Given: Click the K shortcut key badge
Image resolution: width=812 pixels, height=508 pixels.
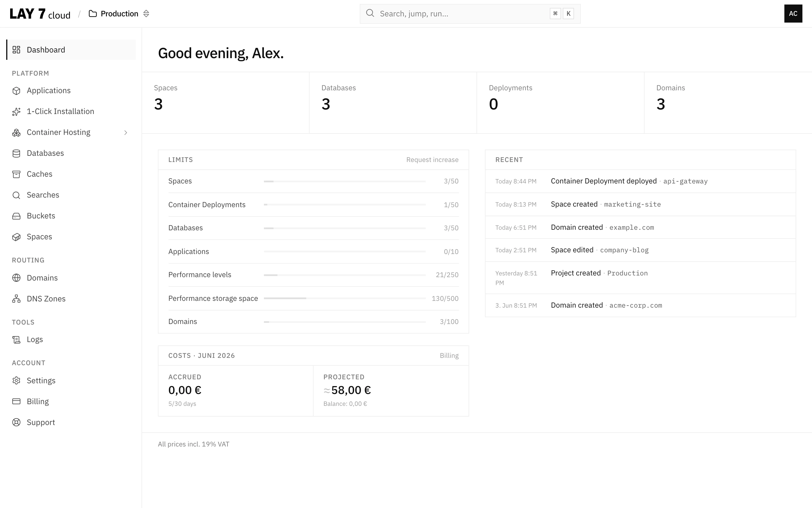Looking at the screenshot, I should (568, 14).
